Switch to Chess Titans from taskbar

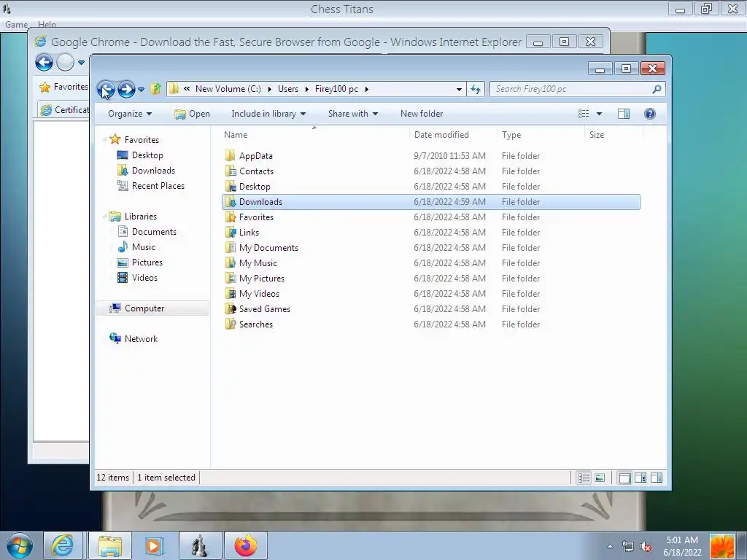point(200,545)
